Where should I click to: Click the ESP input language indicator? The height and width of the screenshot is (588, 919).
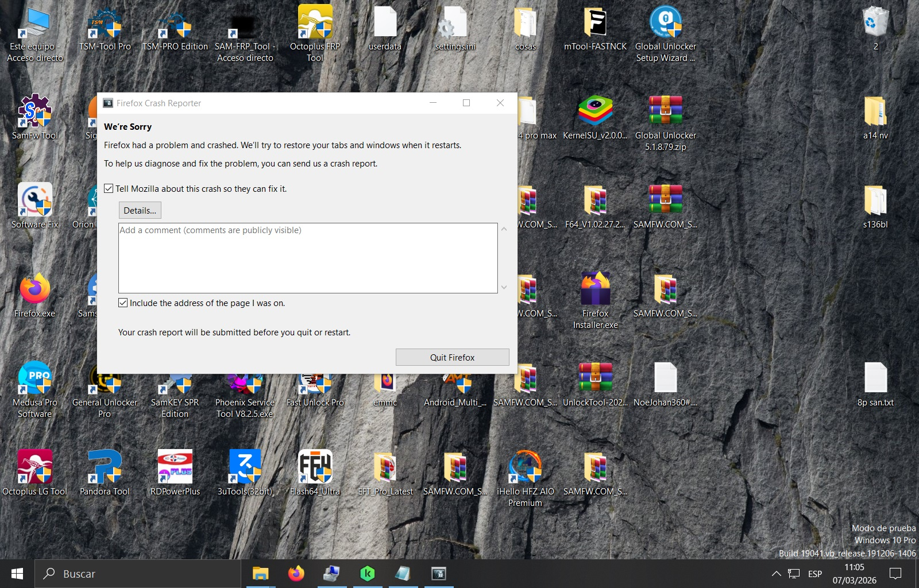click(x=814, y=574)
